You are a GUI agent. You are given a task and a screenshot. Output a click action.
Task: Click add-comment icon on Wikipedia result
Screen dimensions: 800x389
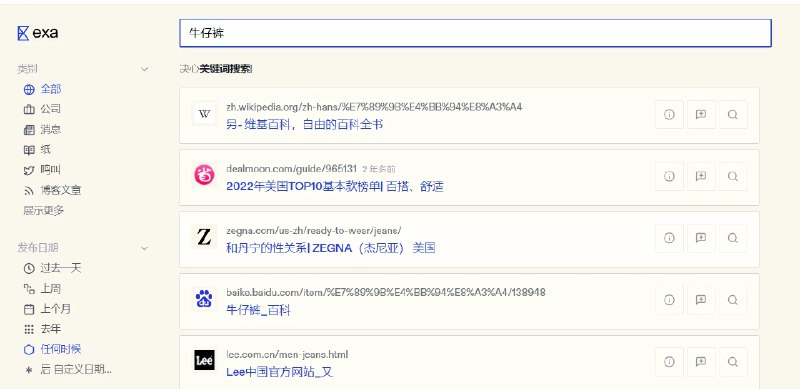tap(701, 114)
